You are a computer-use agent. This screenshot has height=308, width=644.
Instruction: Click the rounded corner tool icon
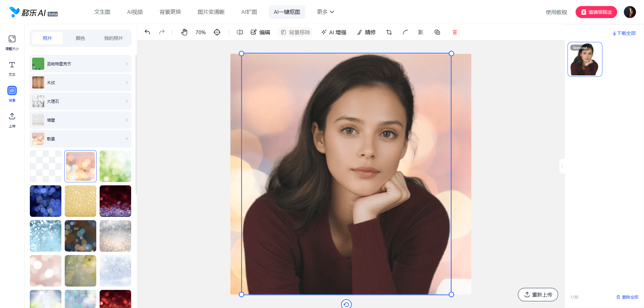tap(405, 32)
